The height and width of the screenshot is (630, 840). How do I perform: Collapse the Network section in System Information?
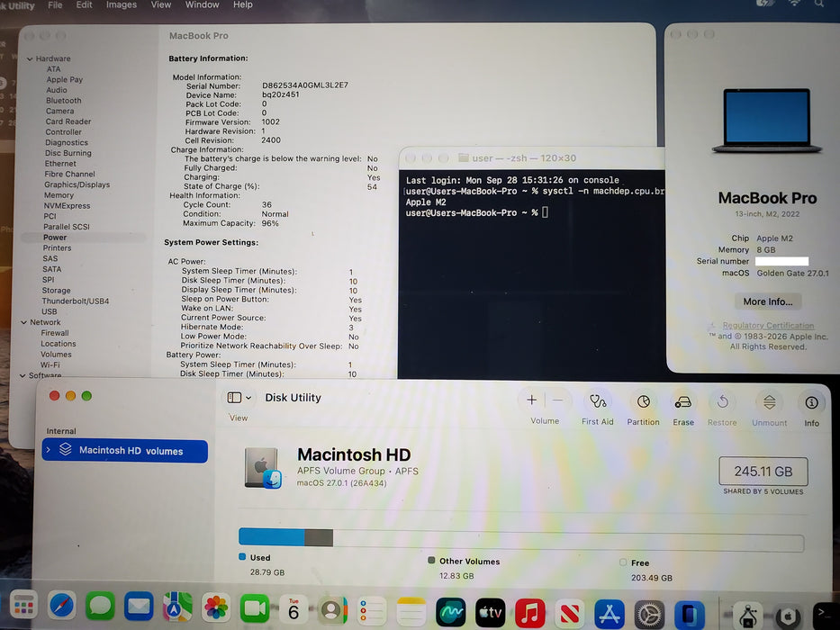23,322
